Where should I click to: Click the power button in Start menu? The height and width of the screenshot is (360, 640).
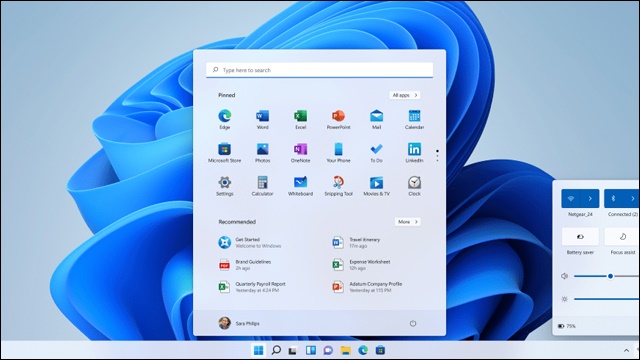coord(413,323)
